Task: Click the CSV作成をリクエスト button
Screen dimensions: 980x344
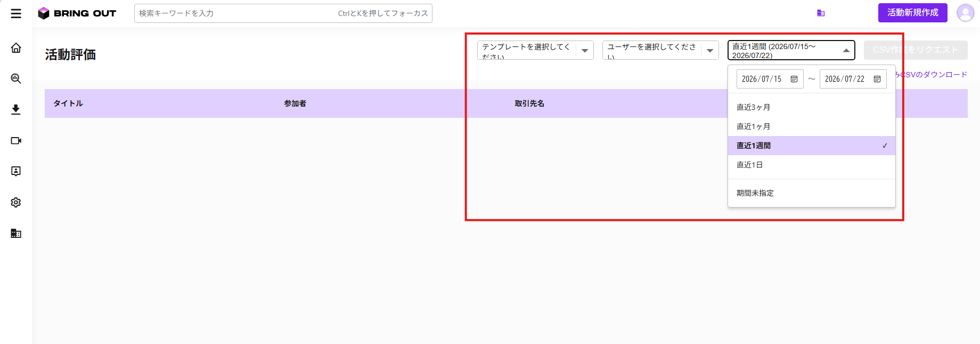Action: pyautogui.click(x=916, y=50)
